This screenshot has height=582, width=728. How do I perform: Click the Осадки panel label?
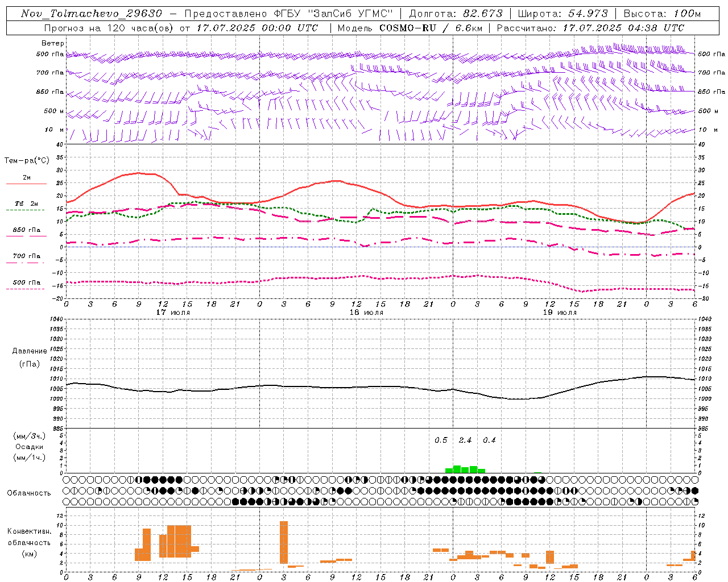tap(30, 447)
